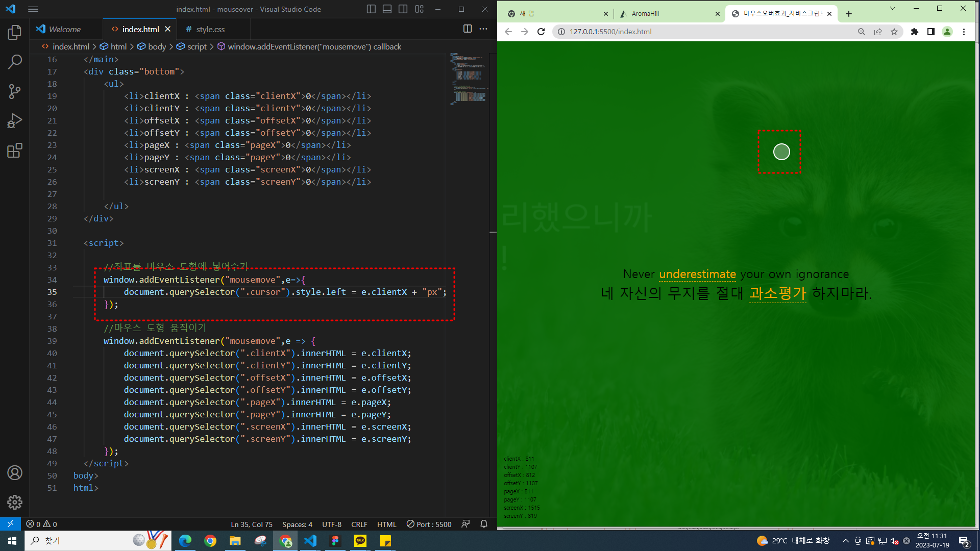Split the editor right
Viewport: 980px width, 551px height.
tap(467, 29)
